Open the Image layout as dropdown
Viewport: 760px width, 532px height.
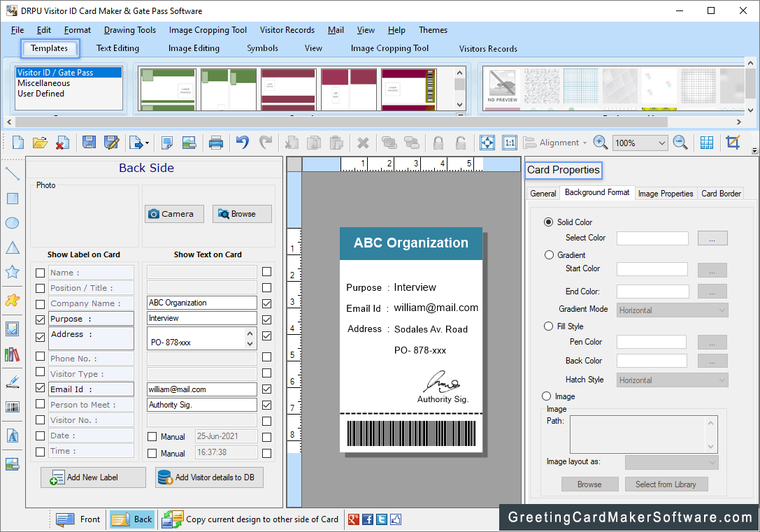tap(672, 462)
